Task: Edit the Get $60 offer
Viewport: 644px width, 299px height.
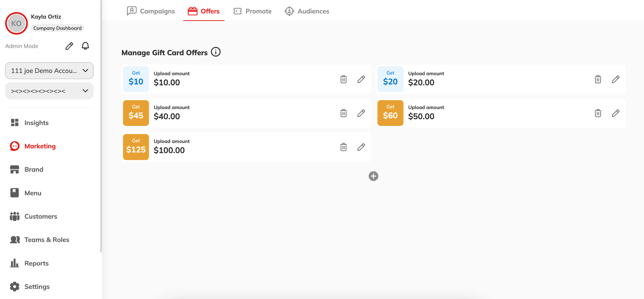Action: tap(616, 113)
